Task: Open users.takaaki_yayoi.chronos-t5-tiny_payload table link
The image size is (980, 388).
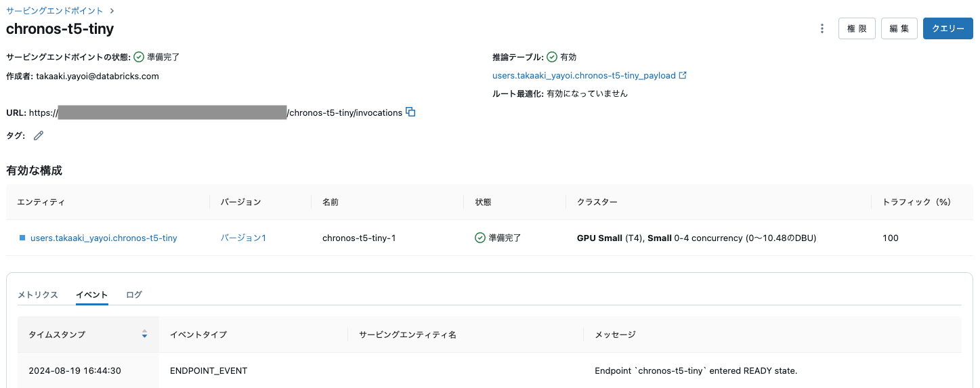Action: (584, 76)
